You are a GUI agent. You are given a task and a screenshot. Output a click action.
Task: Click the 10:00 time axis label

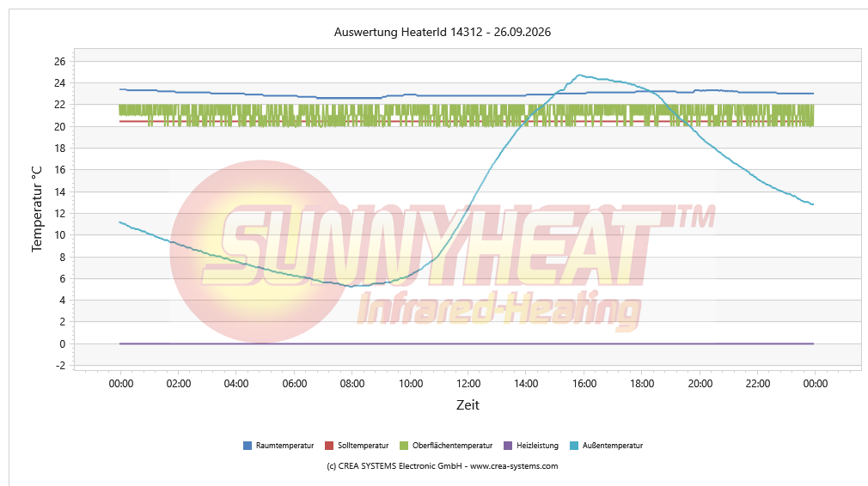click(411, 384)
